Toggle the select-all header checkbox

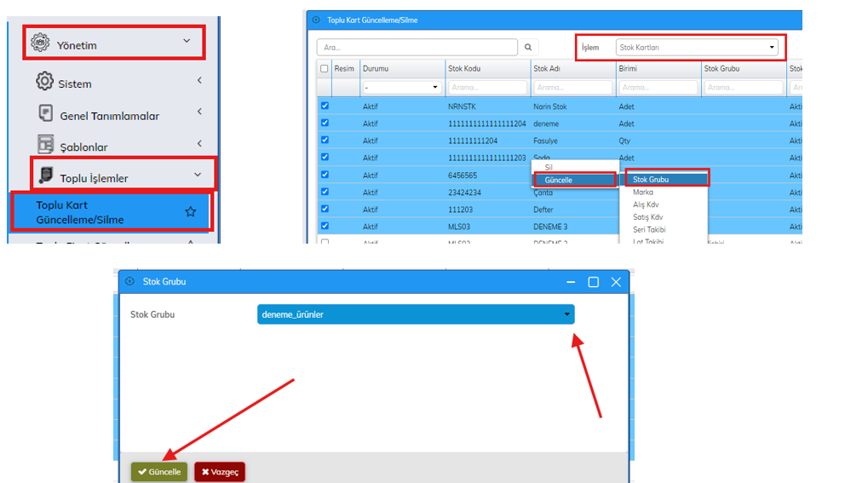pyautogui.click(x=324, y=69)
